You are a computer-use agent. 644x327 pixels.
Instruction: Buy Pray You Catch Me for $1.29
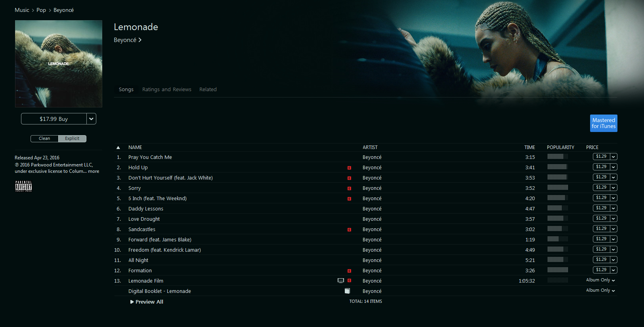coord(601,157)
